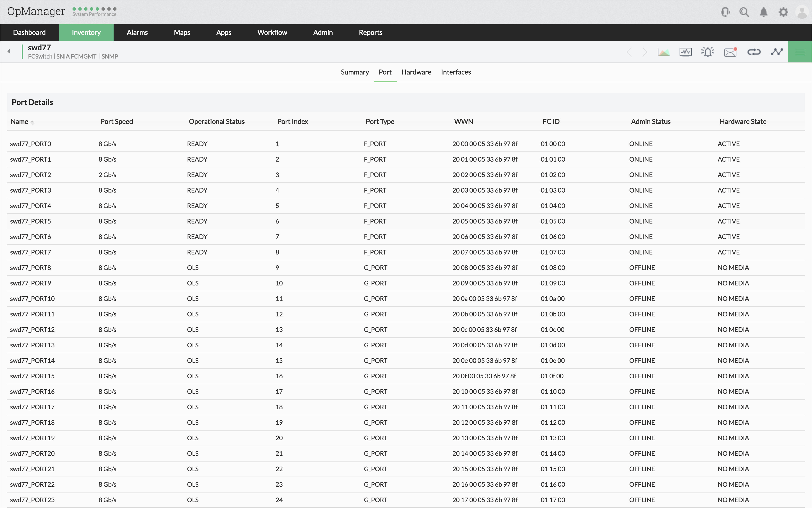Open the settings gear icon
This screenshot has height=508, width=812.
783,12
